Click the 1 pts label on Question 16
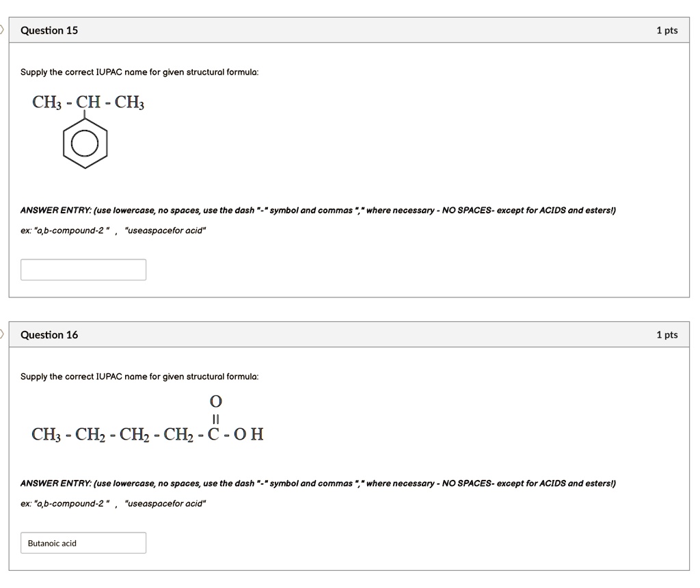The image size is (700, 588). 667,334
